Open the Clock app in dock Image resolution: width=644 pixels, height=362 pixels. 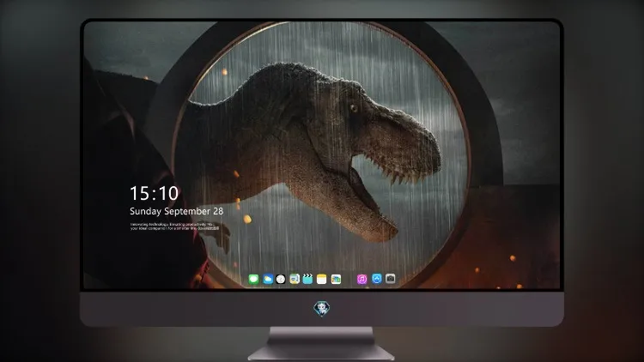tap(281, 280)
